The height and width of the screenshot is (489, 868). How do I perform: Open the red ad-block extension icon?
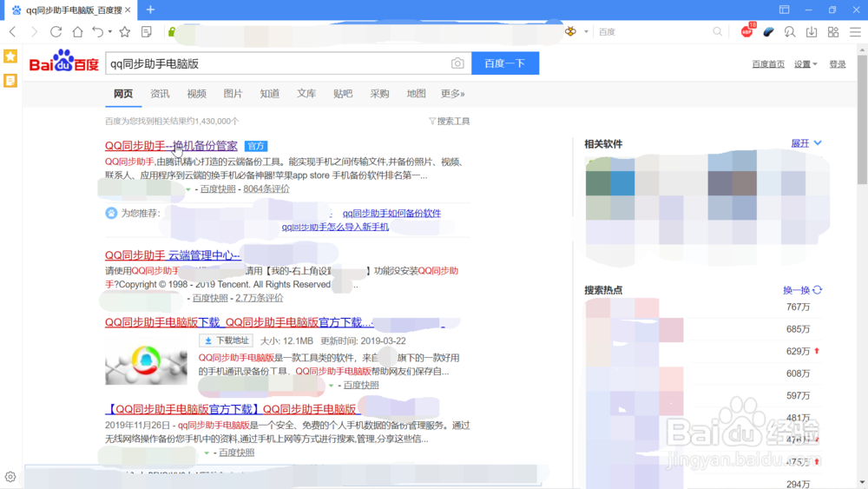746,31
